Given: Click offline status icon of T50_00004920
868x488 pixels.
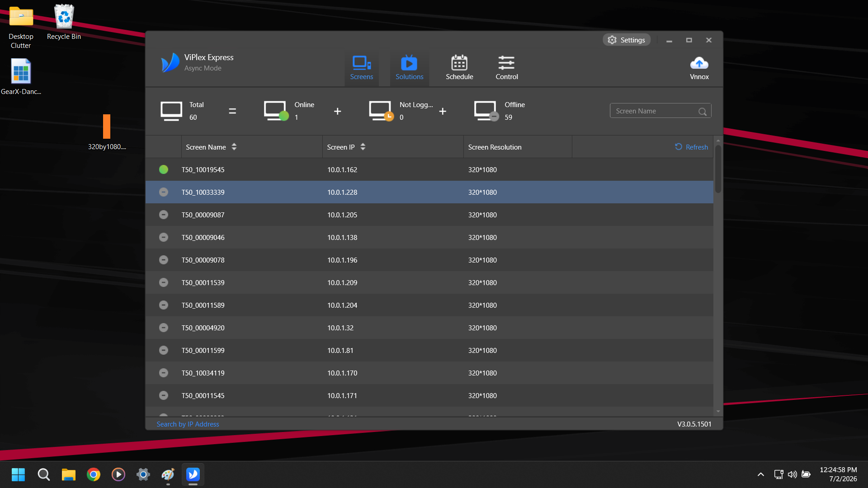Looking at the screenshot, I should tap(164, 328).
